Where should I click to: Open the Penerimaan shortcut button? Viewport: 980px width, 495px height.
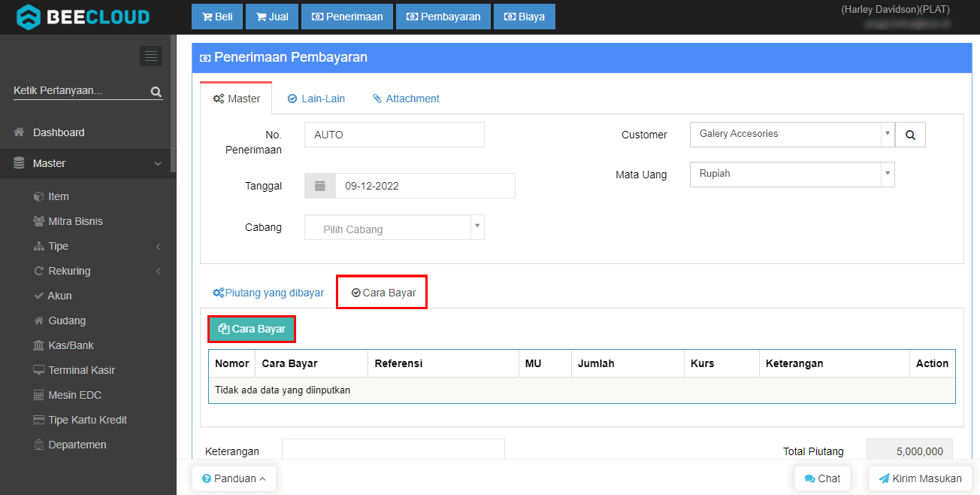pyautogui.click(x=347, y=17)
